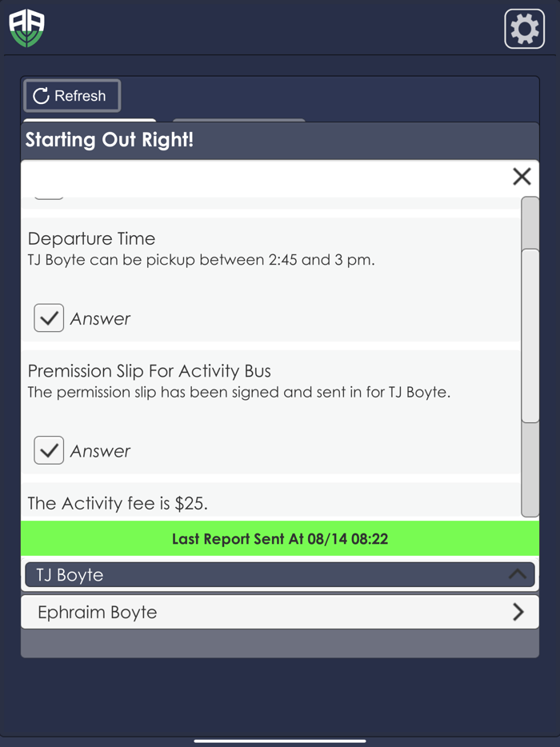
Task: Tick the partially visible checkbox above Departure Time
Action: point(49,193)
